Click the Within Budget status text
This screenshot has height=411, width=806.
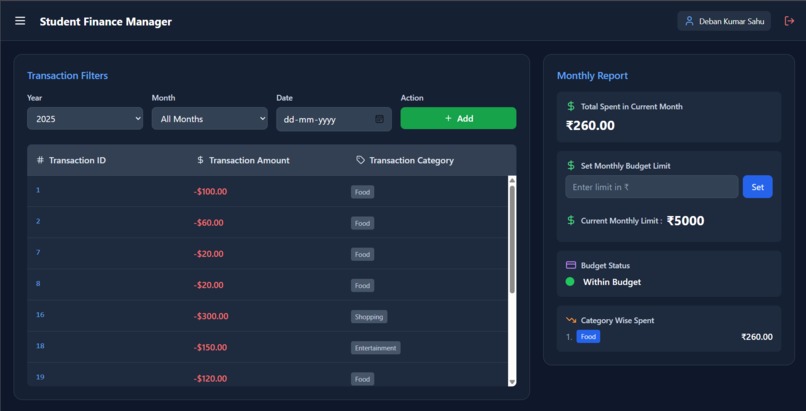point(612,282)
